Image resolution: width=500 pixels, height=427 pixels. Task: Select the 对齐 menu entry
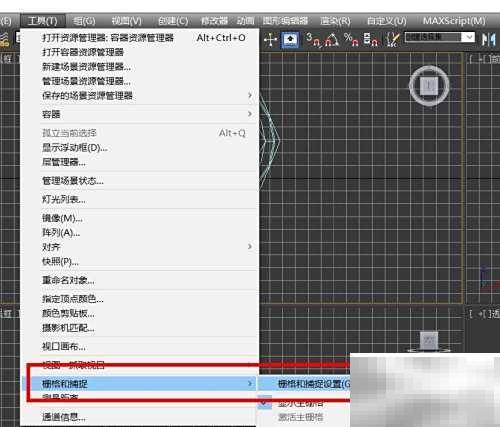140,247
